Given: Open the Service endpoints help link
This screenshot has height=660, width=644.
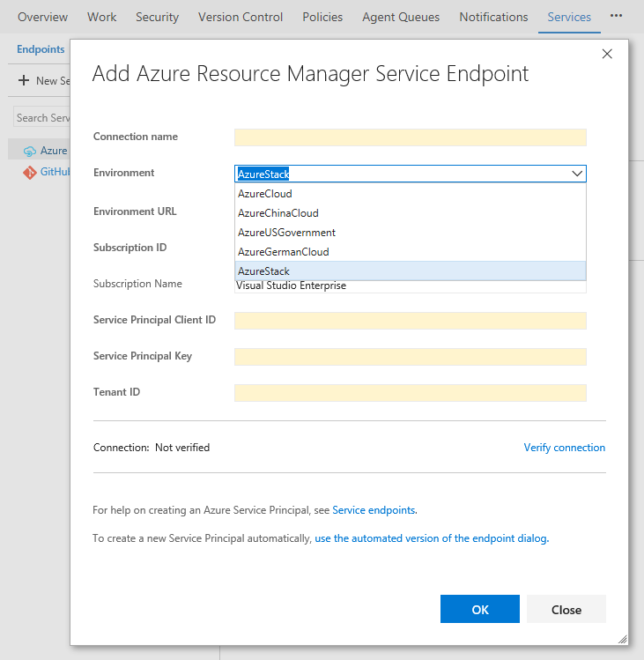Looking at the screenshot, I should (374, 510).
